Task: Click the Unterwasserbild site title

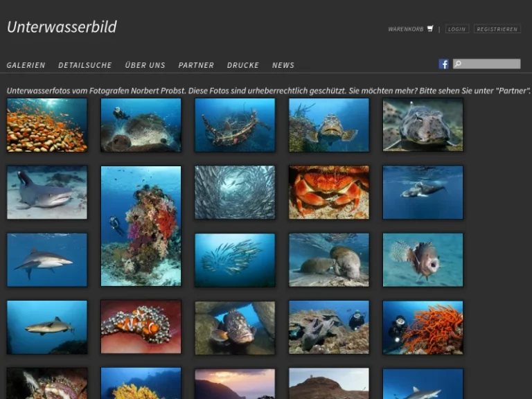Action: pyautogui.click(x=62, y=27)
